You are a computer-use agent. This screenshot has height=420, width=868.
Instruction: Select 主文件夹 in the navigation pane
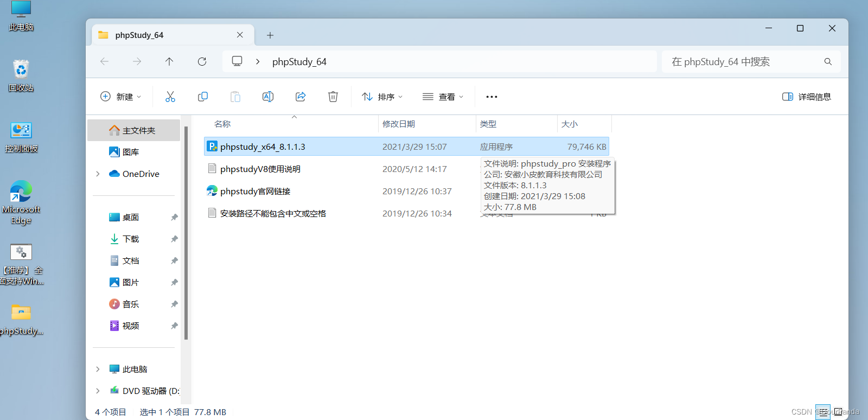point(133,130)
